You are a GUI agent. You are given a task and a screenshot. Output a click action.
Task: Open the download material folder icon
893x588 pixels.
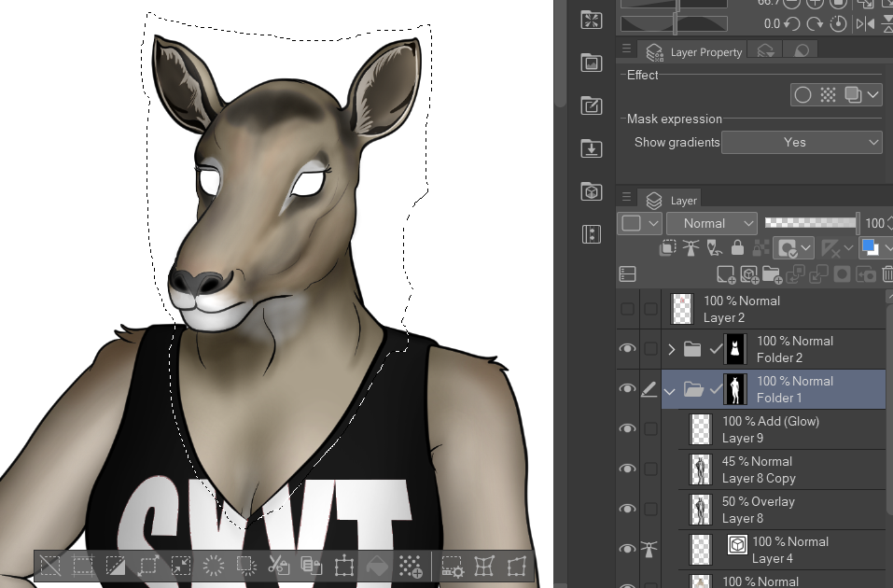click(x=592, y=148)
